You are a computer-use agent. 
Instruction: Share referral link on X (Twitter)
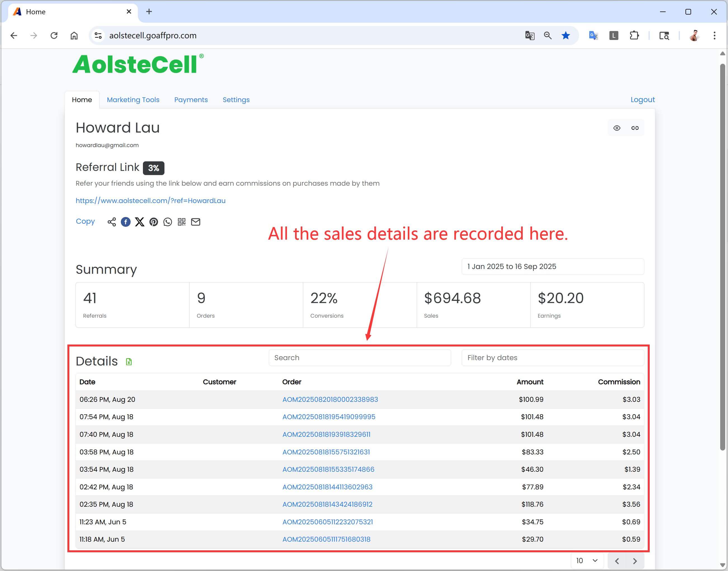pyautogui.click(x=140, y=222)
